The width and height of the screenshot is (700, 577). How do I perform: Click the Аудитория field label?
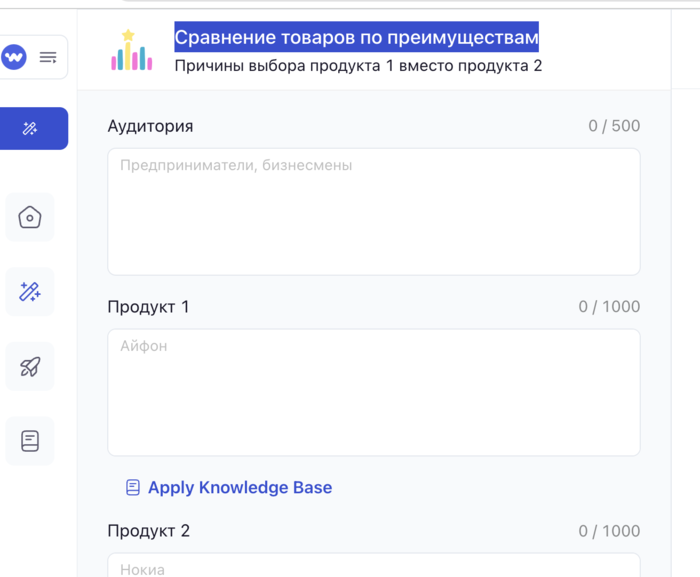[150, 126]
